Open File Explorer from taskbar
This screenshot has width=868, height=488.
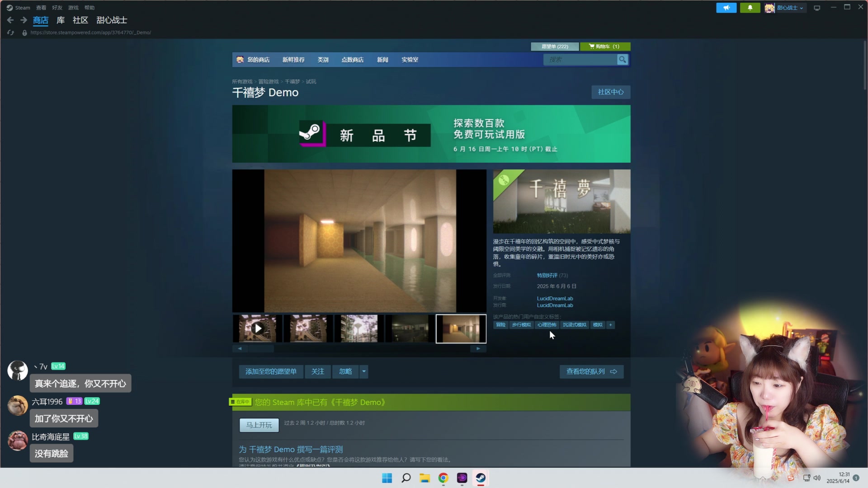click(x=425, y=478)
